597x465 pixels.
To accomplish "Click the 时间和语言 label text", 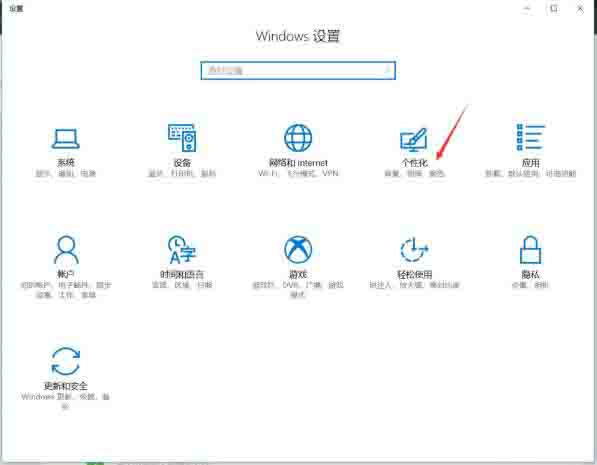I will click(x=182, y=274).
